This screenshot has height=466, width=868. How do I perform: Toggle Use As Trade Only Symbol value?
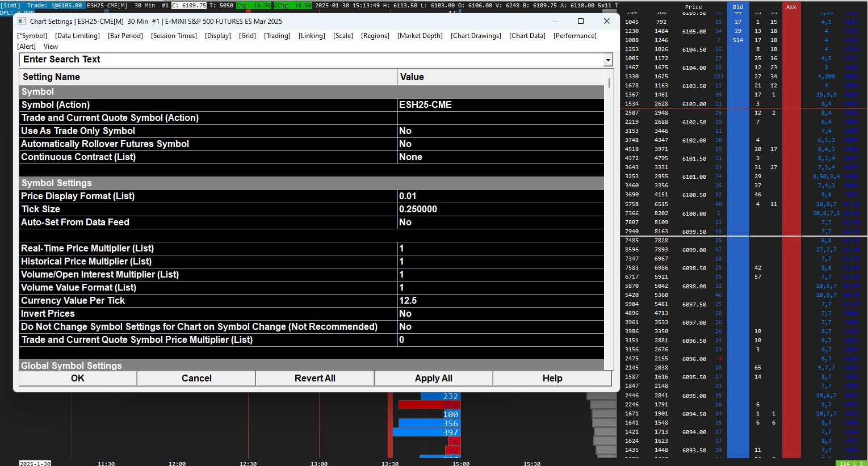click(501, 131)
